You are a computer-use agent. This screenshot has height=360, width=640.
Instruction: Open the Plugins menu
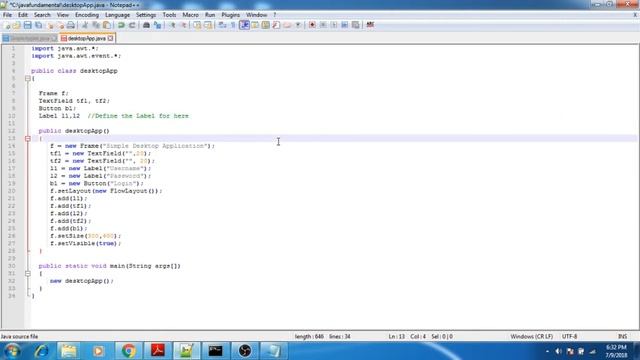[231, 15]
